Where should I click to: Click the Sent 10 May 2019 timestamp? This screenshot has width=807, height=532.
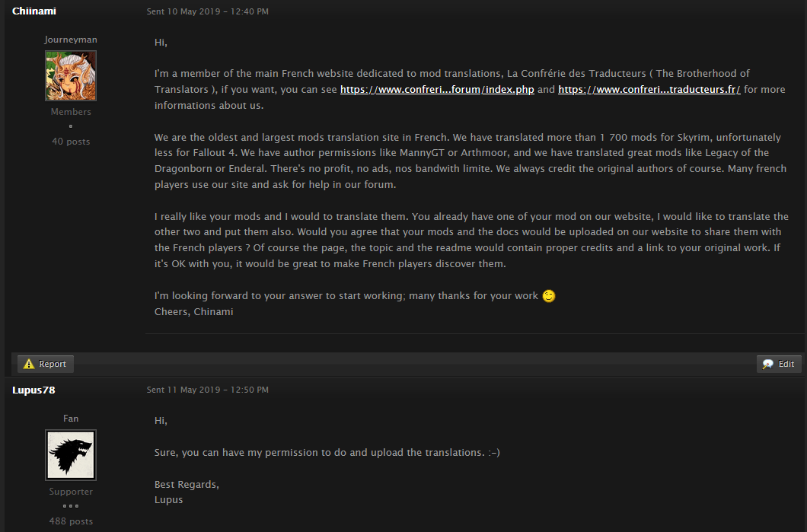pyautogui.click(x=207, y=11)
